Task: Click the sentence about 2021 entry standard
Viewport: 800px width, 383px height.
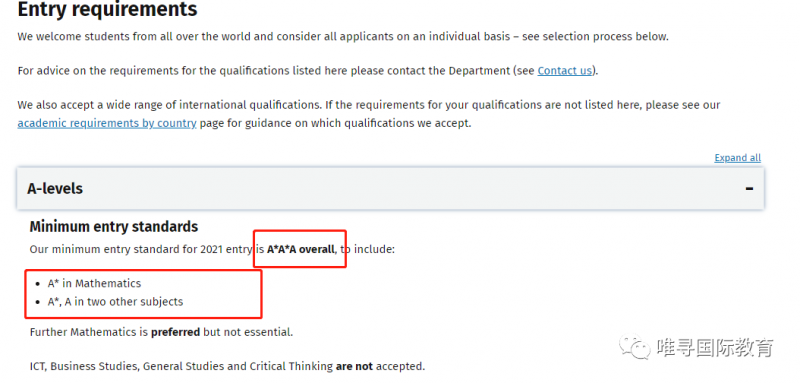Action: click(212, 250)
